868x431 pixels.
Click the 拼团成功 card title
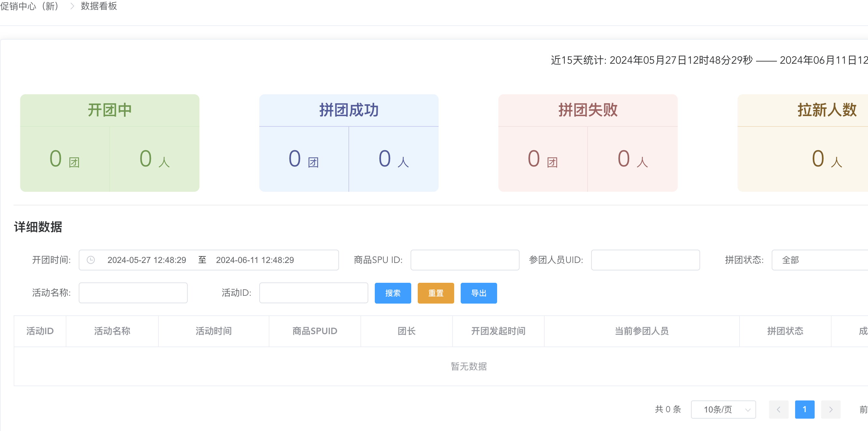(349, 110)
